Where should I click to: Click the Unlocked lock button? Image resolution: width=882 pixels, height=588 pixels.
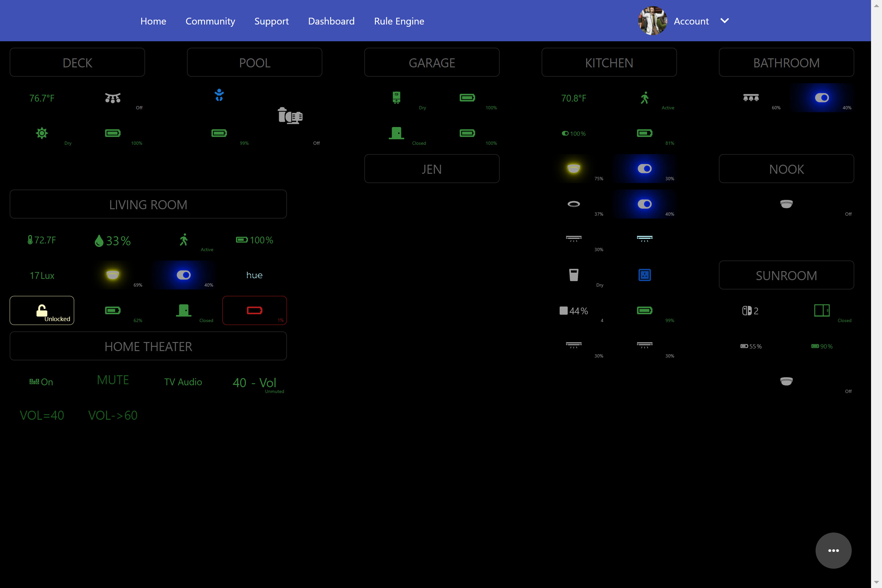coord(42,310)
